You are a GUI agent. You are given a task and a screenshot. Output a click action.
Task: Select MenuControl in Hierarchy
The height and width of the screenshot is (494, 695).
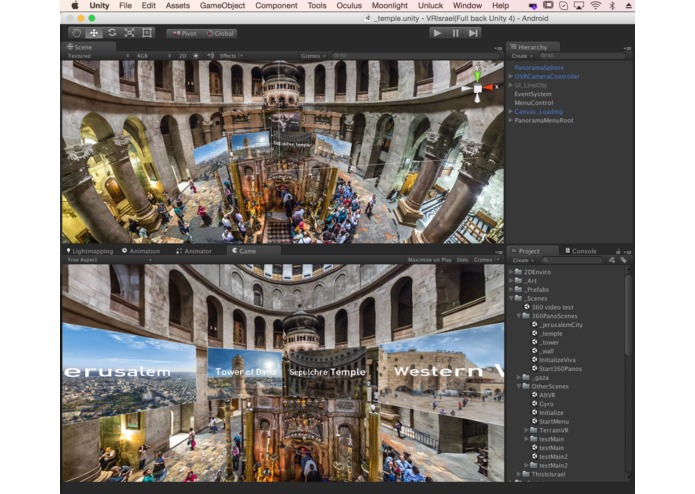pyautogui.click(x=534, y=103)
